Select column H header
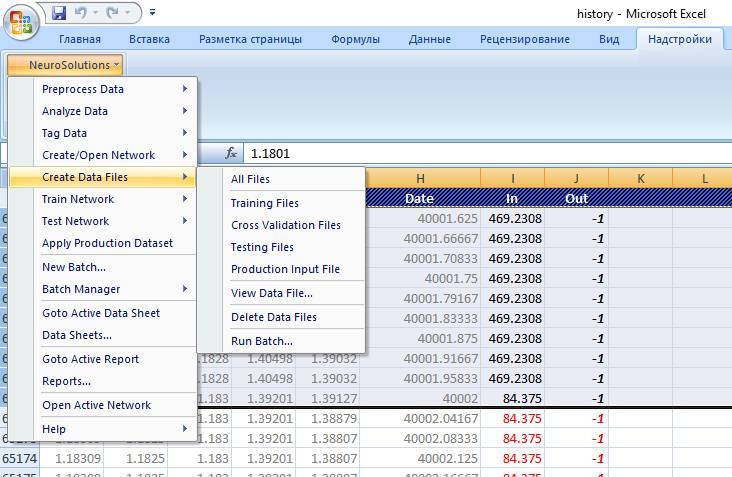This screenshot has height=477, width=732. 422,178
